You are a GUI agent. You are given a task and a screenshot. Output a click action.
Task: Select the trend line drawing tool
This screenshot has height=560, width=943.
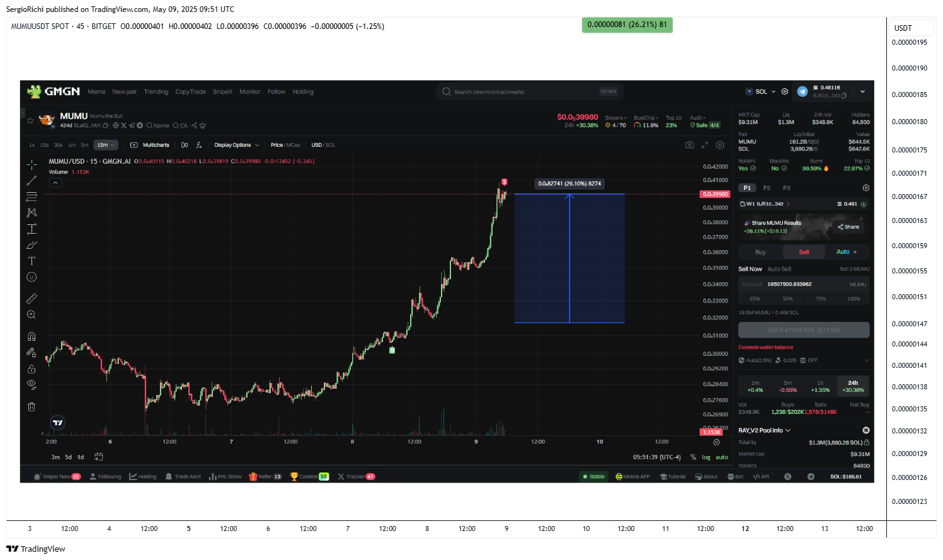31,181
